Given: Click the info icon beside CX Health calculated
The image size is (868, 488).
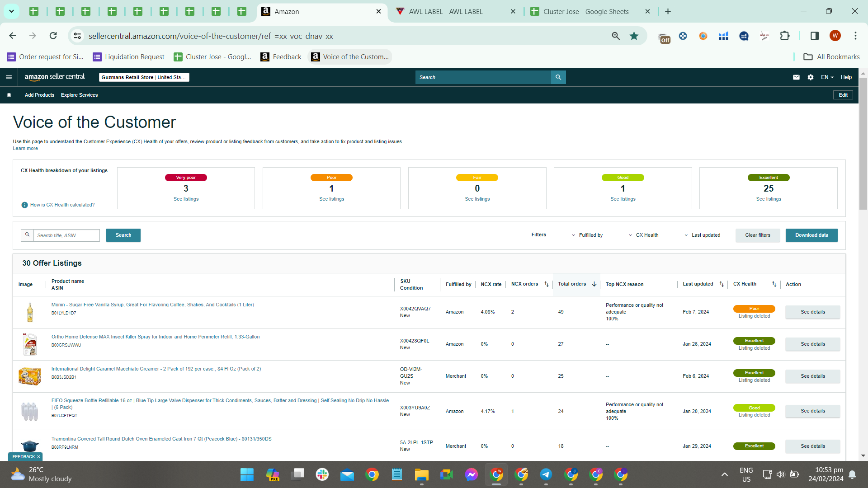Looking at the screenshot, I should [x=25, y=205].
